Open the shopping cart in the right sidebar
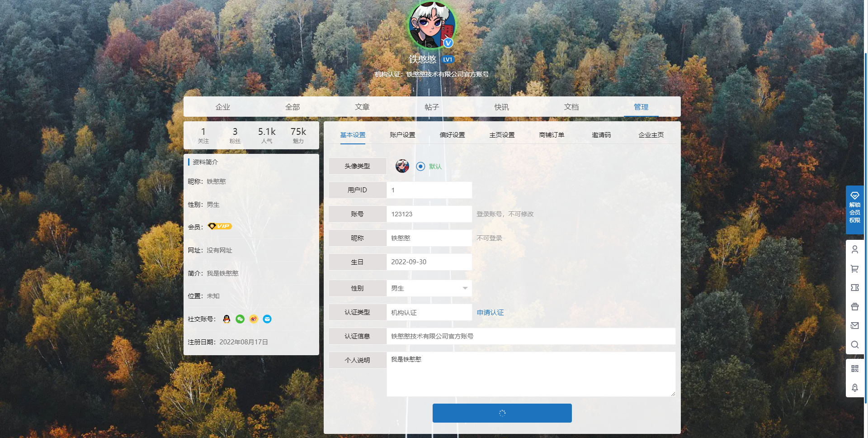This screenshot has height=438, width=868. pos(855,268)
